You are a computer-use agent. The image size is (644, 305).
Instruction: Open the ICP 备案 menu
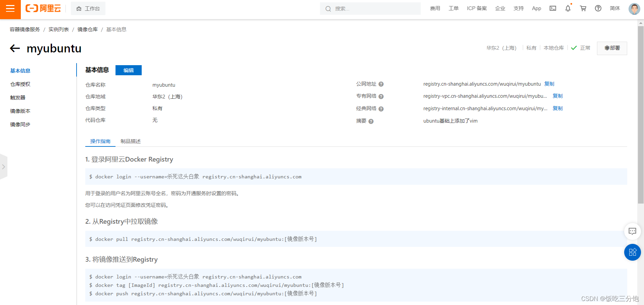[477, 8]
